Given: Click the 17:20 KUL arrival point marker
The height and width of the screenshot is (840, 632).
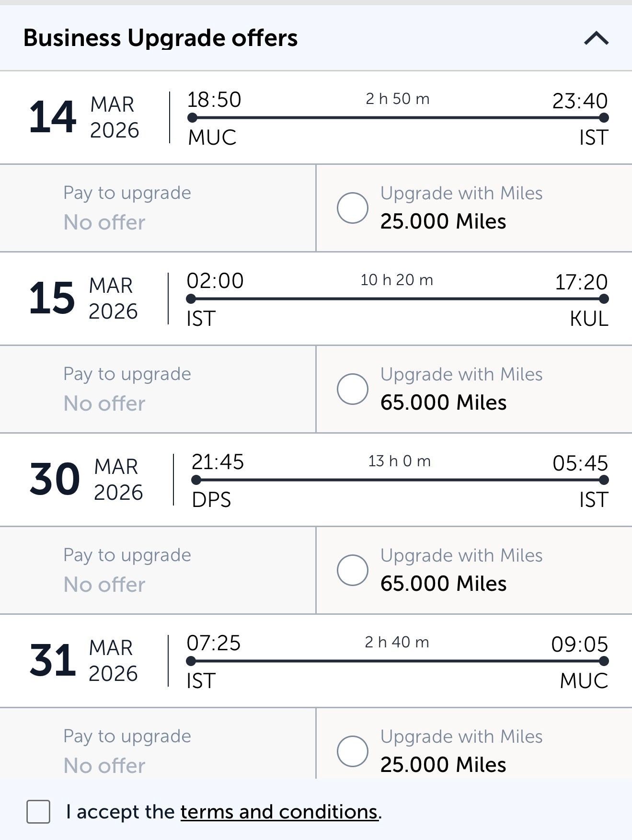Looking at the screenshot, I should click(604, 299).
